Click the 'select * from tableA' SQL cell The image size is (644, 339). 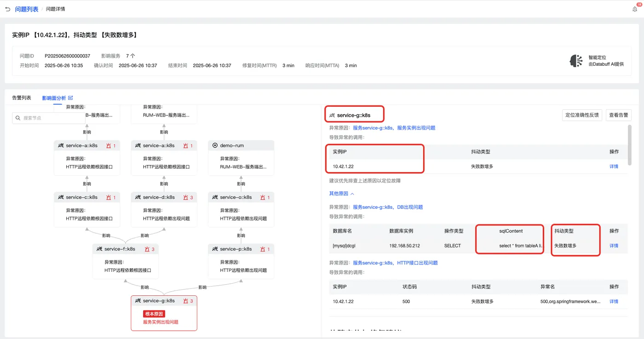tap(521, 246)
